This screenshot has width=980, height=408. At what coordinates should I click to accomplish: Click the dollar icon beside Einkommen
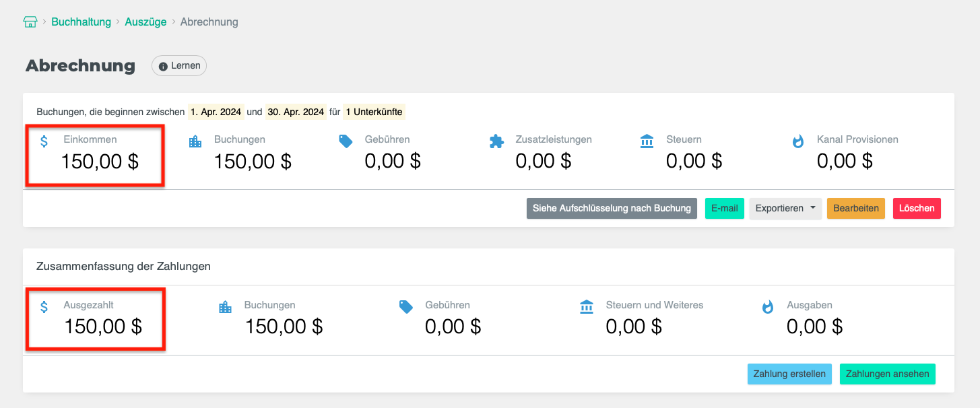click(44, 141)
